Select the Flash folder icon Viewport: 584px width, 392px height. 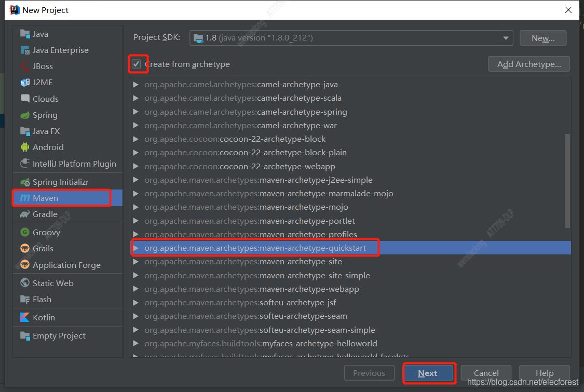tap(25, 299)
